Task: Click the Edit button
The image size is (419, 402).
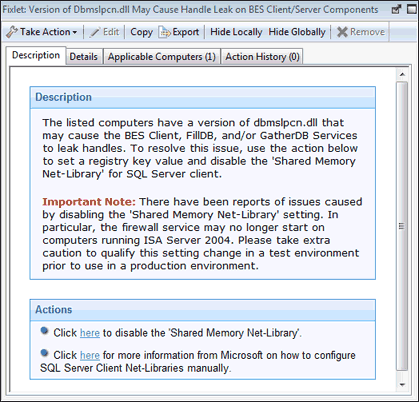Action: [105, 32]
